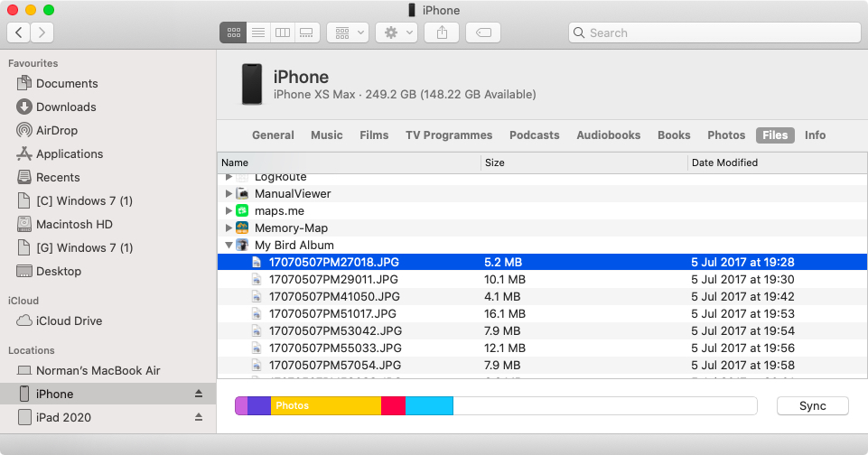Collapse the My Bird Album folder
This screenshot has height=455, width=868.
[229, 246]
